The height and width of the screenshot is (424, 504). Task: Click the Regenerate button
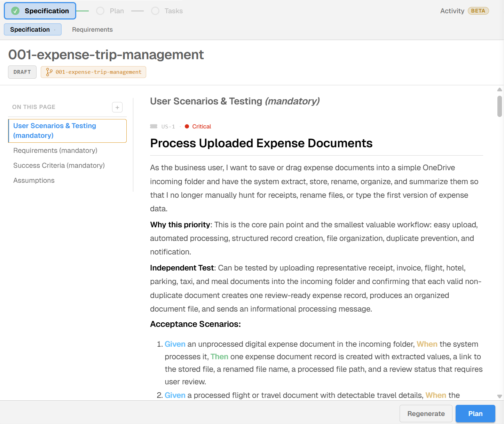coord(426,414)
